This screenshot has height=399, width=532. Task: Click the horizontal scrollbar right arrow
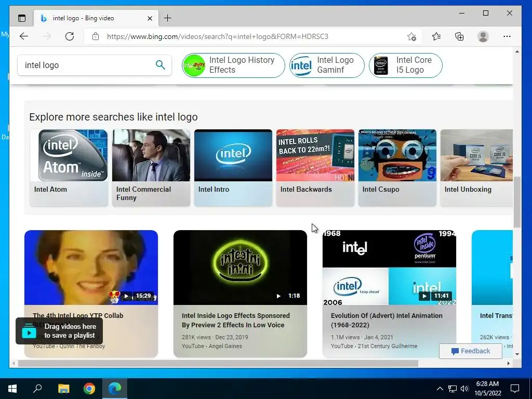pyautogui.click(x=509, y=363)
